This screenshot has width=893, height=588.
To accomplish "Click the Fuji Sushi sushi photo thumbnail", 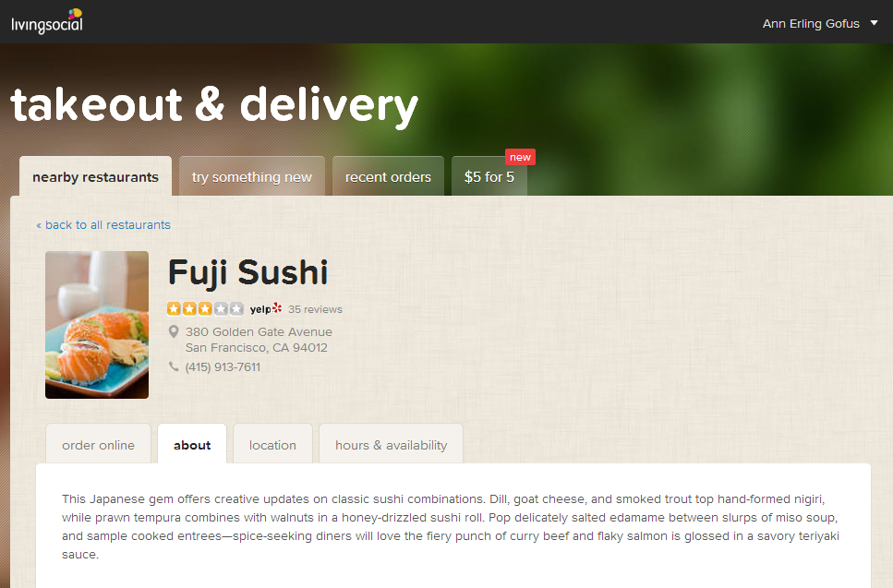I will pos(97,324).
